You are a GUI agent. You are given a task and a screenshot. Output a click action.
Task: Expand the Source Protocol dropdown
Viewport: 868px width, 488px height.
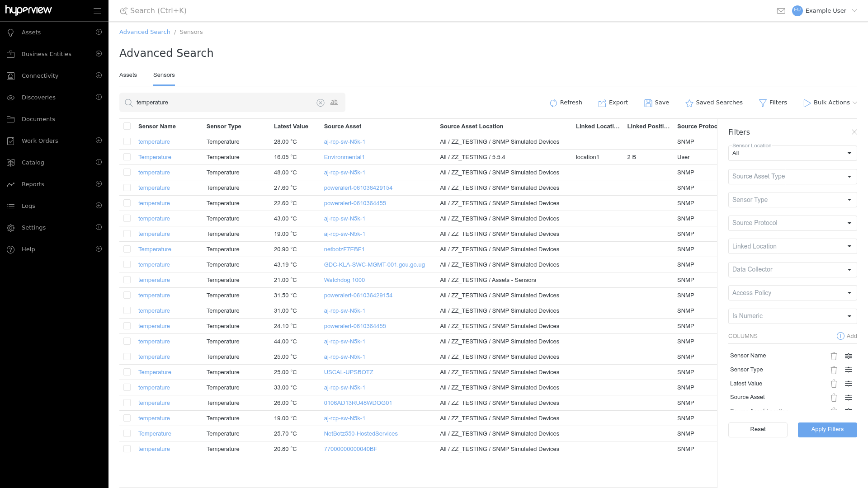point(792,223)
